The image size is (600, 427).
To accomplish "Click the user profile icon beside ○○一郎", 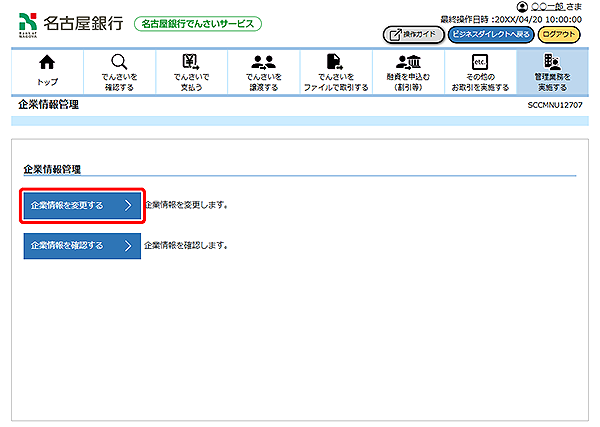I will click(x=521, y=7).
